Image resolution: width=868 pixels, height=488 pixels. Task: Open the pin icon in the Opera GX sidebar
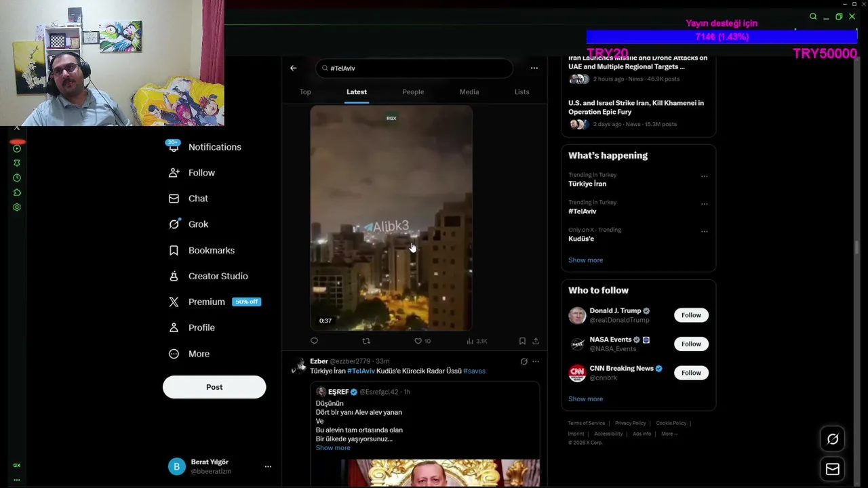coord(17,163)
